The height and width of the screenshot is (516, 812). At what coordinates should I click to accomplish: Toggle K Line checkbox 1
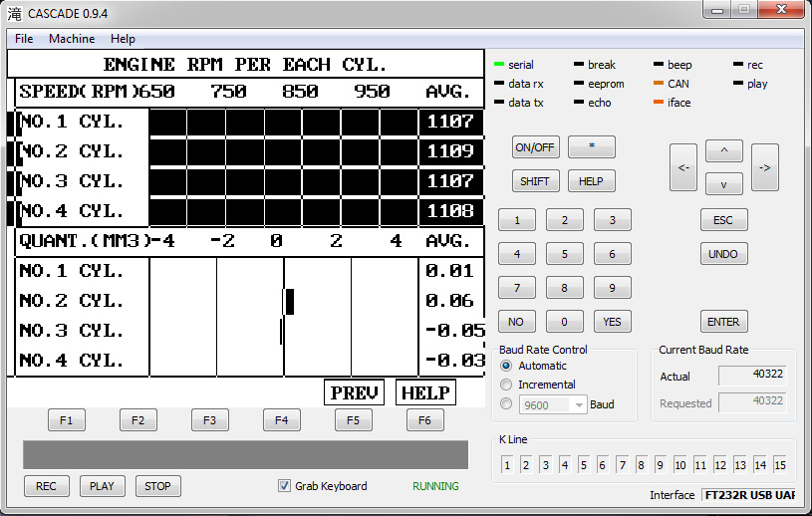coord(507,465)
